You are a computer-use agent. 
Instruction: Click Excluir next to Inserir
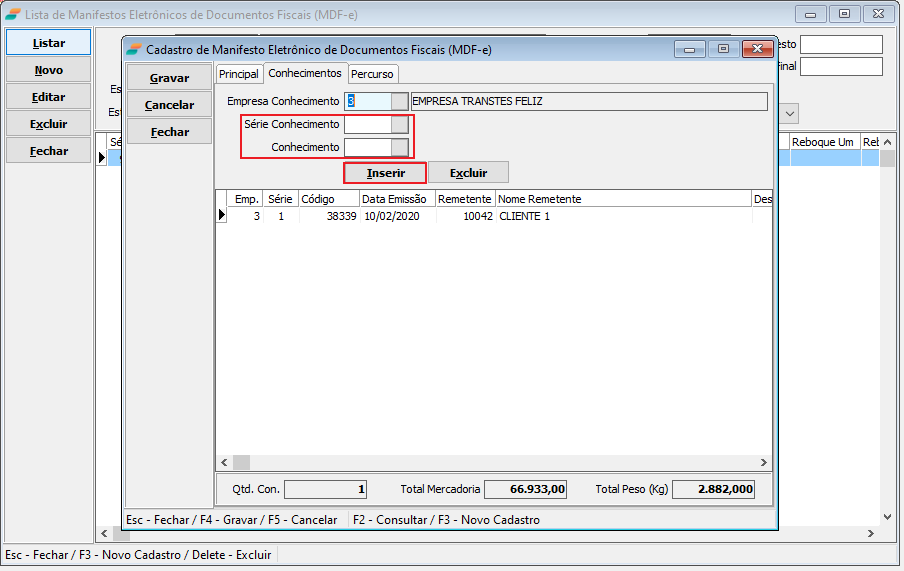coord(468,173)
